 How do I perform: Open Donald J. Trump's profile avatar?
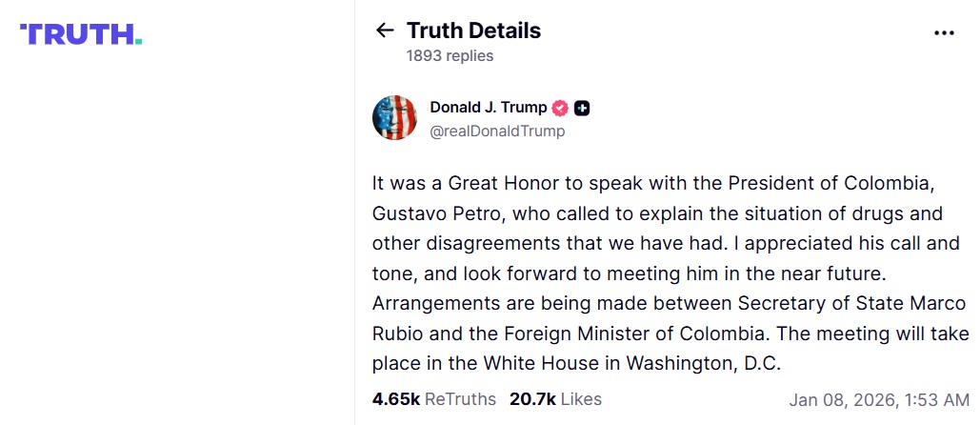[x=394, y=118]
